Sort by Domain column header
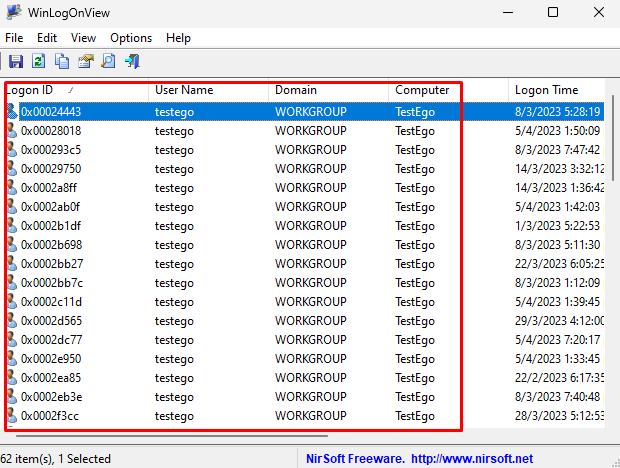This screenshot has height=468, width=620. pos(329,90)
